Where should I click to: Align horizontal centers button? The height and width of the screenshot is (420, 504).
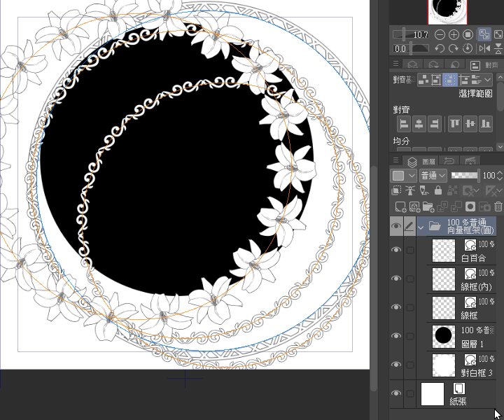[x=419, y=124]
